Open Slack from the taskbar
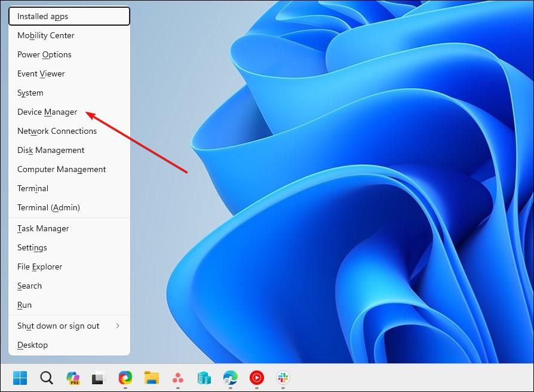Screen dimensions: 534x392 (x=282, y=378)
